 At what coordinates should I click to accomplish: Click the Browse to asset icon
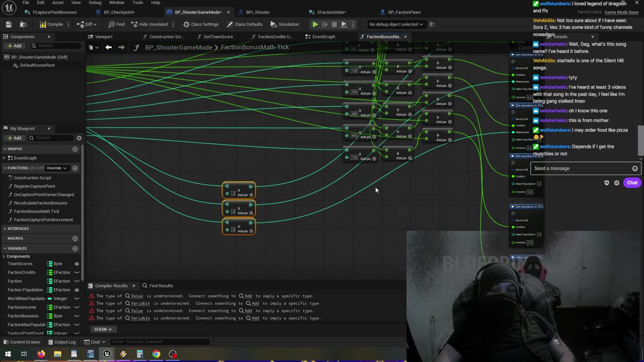tap(23, 24)
